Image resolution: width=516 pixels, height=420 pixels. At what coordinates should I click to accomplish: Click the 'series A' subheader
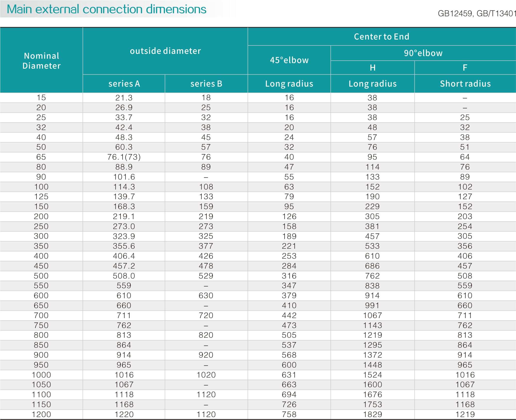pyautogui.click(x=124, y=84)
